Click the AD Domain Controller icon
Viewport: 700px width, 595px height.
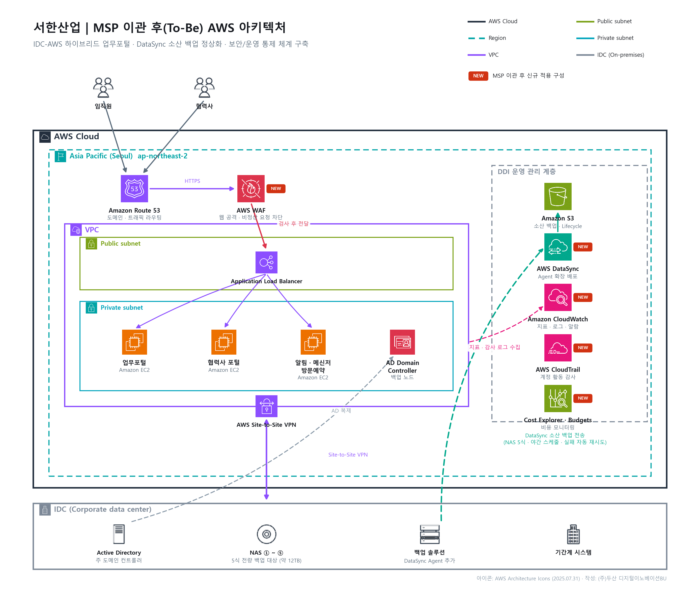pos(402,342)
